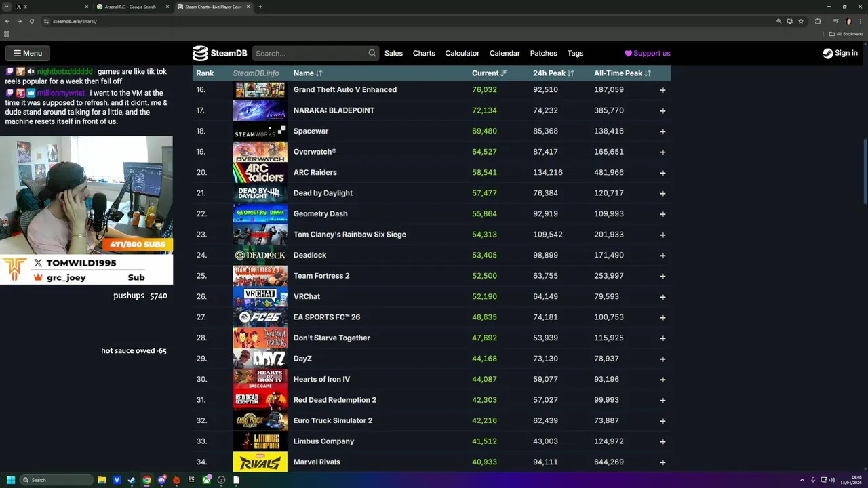Open the Calculator nav item

point(462,53)
